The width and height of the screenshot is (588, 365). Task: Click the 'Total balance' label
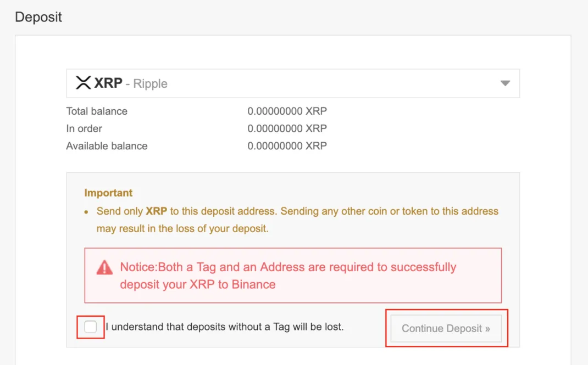(97, 111)
